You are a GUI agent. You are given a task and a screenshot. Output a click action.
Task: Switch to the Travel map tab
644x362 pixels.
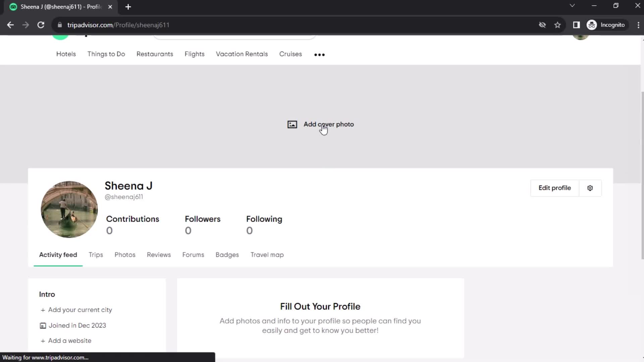click(267, 255)
